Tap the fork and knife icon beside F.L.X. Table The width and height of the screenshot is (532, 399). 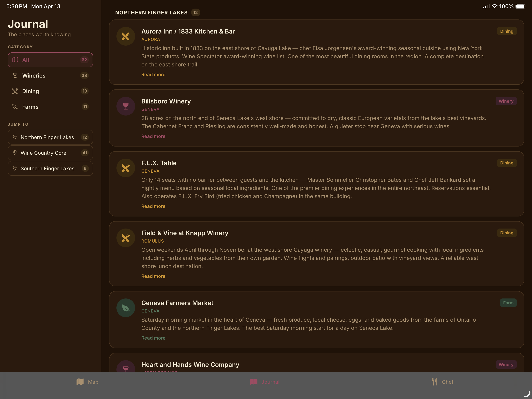126,168
